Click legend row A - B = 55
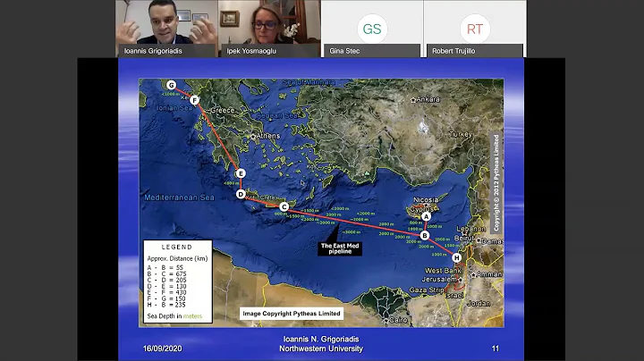Image resolution: width=644 pixels, height=361 pixels. (165, 267)
